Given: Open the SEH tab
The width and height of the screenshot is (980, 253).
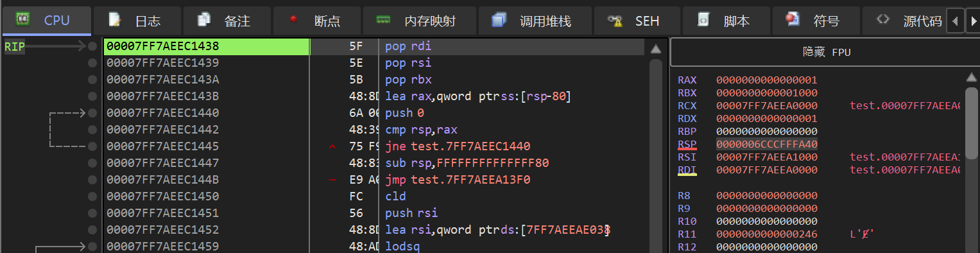Looking at the screenshot, I should 637,21.
